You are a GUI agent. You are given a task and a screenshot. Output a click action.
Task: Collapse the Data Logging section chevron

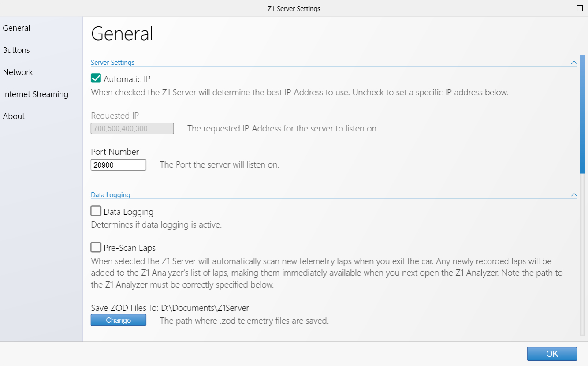(x=574, y=195)
